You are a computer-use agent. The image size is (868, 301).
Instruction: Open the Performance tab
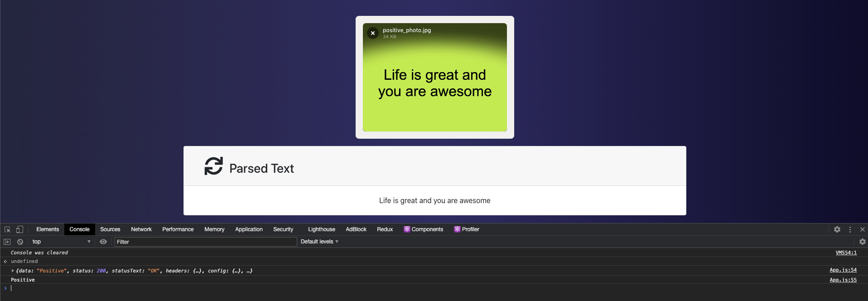pos(178,229)
